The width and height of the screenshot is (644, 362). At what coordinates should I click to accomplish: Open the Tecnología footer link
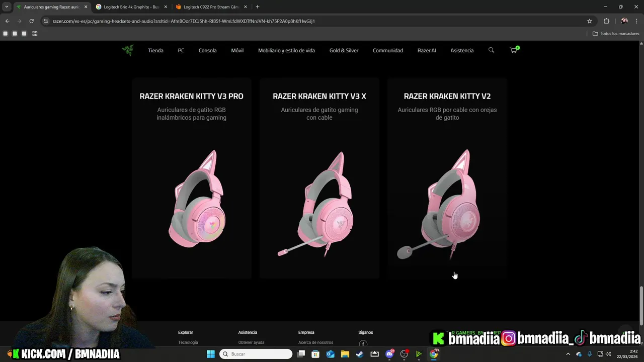pos(188,342)
